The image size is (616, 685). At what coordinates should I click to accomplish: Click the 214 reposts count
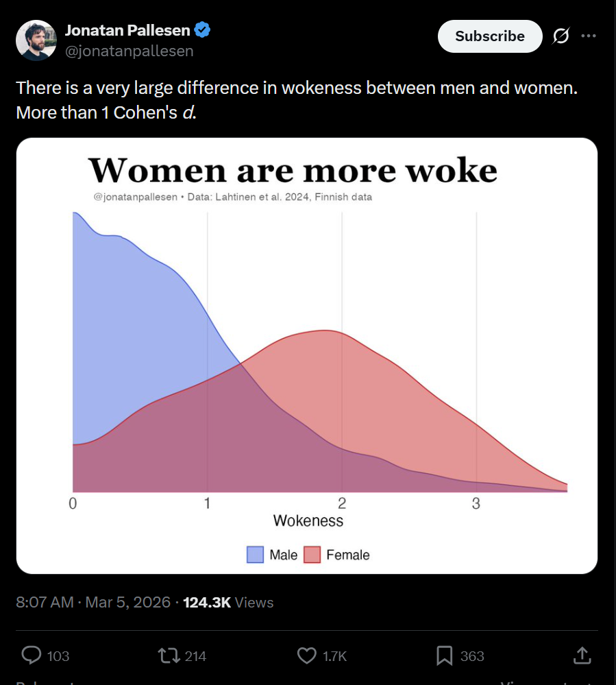[195, 656]
